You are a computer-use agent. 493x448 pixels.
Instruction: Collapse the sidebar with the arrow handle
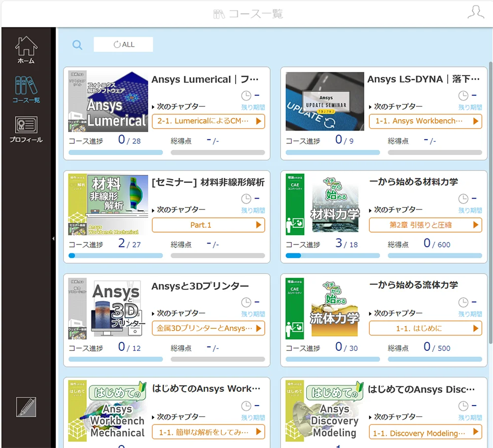pyautogui.click(x=53, y=239)
